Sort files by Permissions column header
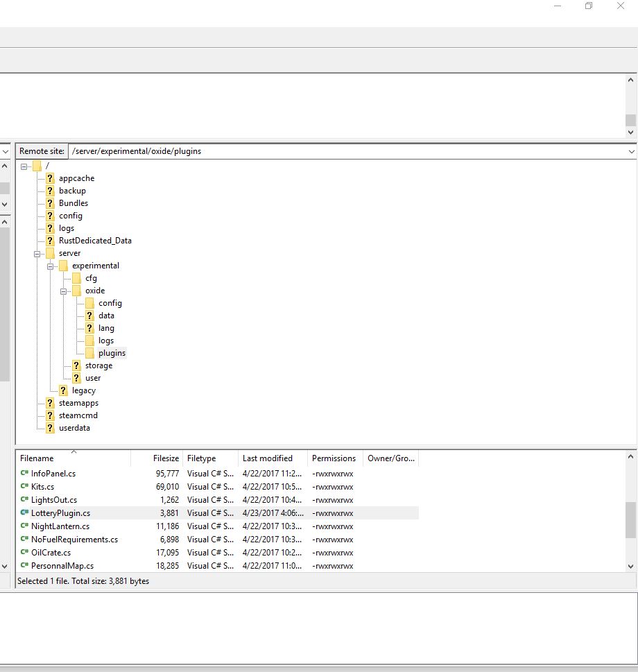 pyautogui.click(x=335, y=458)
